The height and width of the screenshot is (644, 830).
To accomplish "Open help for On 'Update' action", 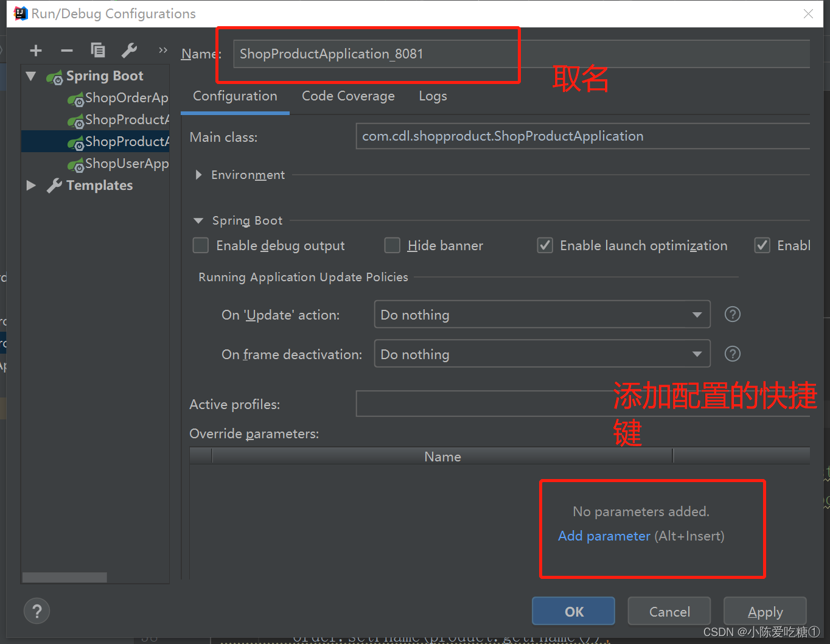I will point(733,314).
